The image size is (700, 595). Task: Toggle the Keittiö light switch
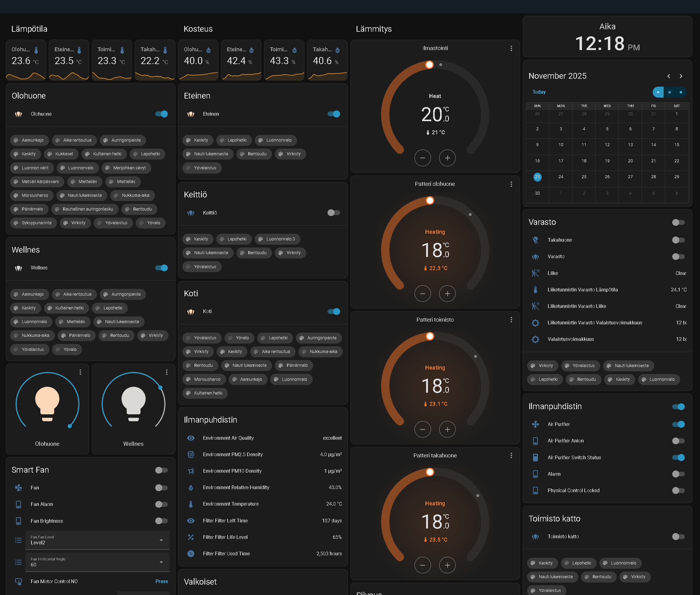point(333,213)
